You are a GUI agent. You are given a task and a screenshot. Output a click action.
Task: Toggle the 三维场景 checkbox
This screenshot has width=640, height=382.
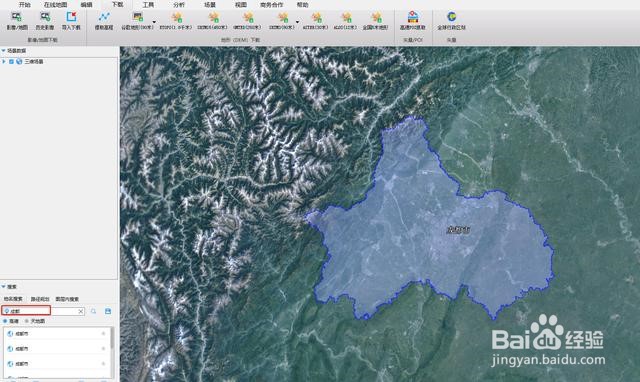(11, 62)
